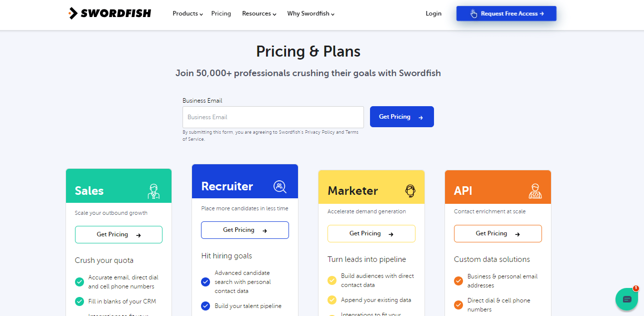644x316 pixels.
Task: Expand the Why Swordfish dropdown
Action: coord(310,14)
